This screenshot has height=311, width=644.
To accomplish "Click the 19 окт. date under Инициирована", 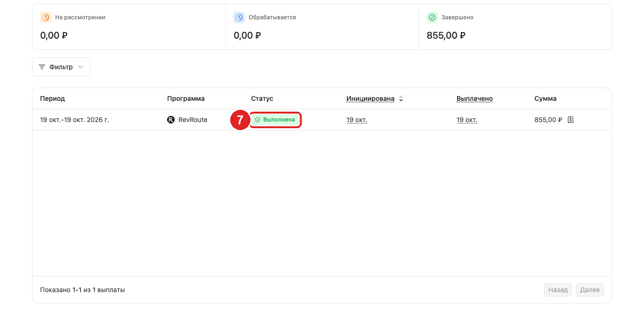I will click(x=357, y=120).
